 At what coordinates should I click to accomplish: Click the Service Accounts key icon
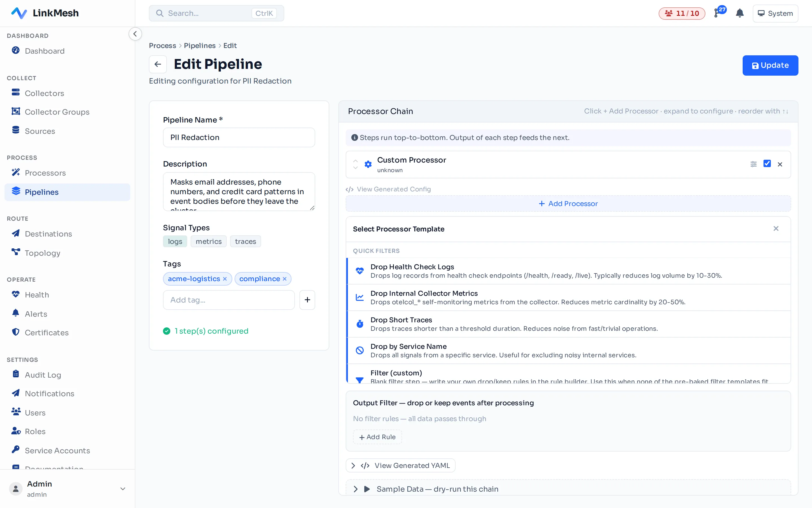16,450
